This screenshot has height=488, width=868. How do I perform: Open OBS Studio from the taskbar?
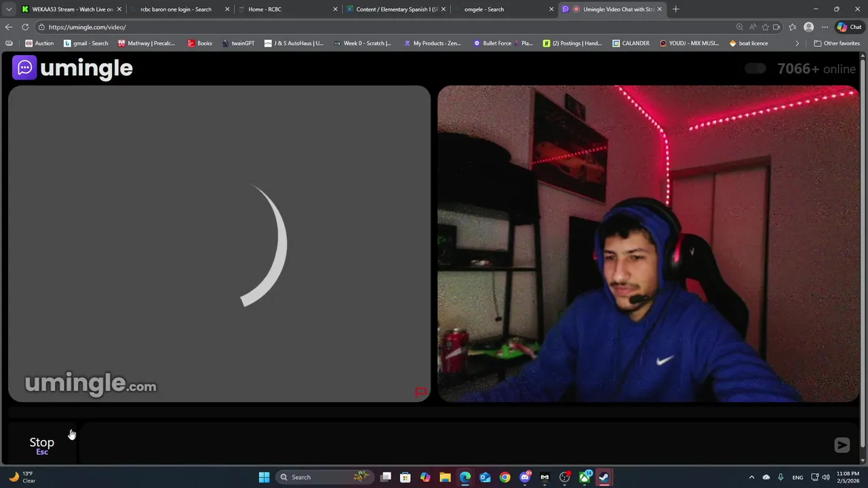(x=564, y=477)
